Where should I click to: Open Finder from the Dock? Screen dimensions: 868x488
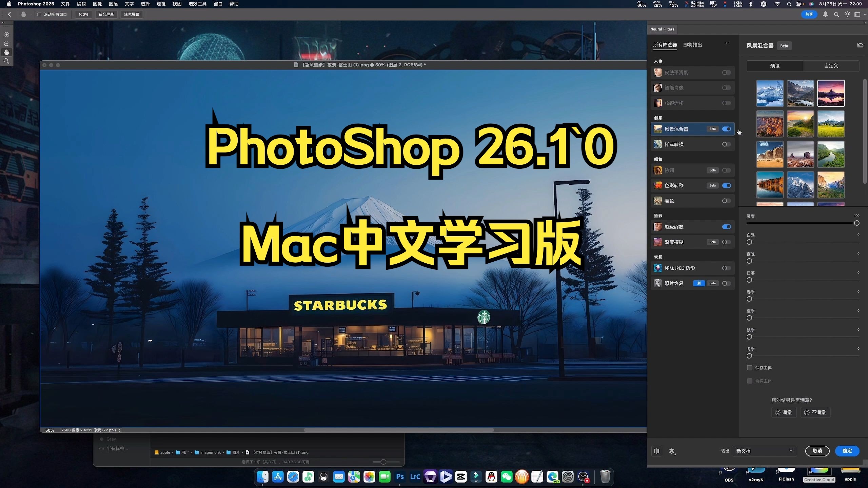click(x=263, y=477)
